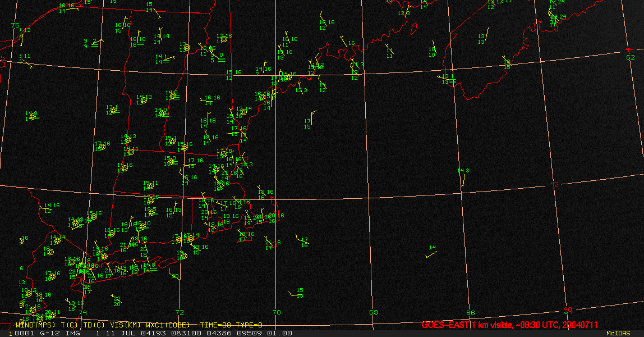
Task: Click the WXCI(CODE) legend label
Action: click(x=168, y=325)
